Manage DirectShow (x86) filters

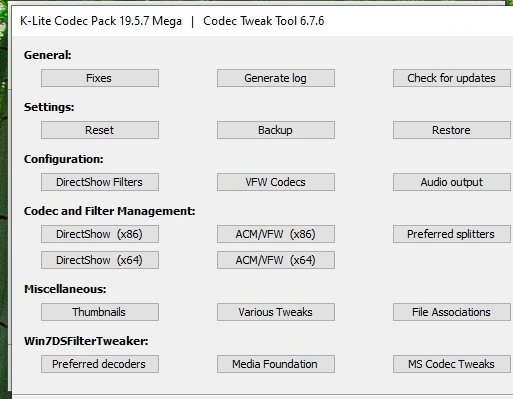tap(100, 234)
